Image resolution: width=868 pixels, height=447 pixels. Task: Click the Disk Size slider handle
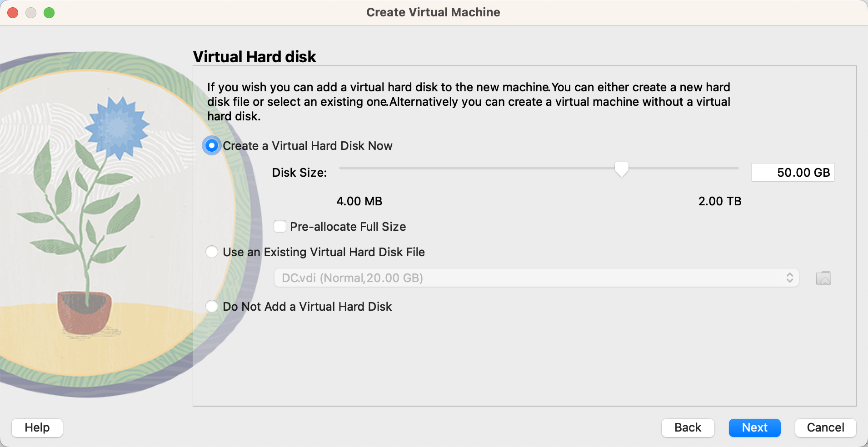point(621,169)
